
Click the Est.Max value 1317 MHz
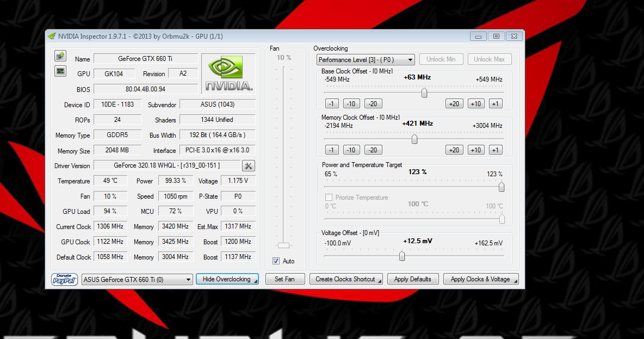[238, 226]
